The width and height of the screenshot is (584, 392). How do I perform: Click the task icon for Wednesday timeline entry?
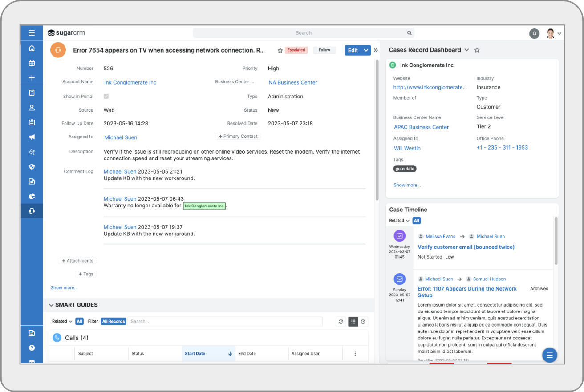pos(400,236)
